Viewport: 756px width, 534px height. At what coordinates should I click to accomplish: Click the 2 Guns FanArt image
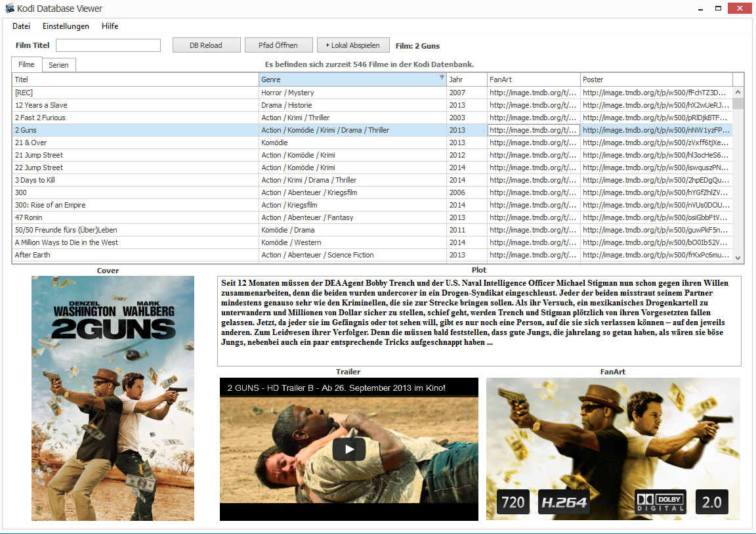point(613,449)
